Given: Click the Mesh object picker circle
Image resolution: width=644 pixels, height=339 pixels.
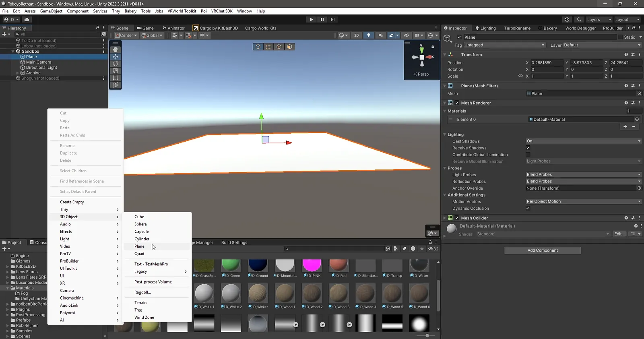Looking at the screenshot, I should coord(639,93).
